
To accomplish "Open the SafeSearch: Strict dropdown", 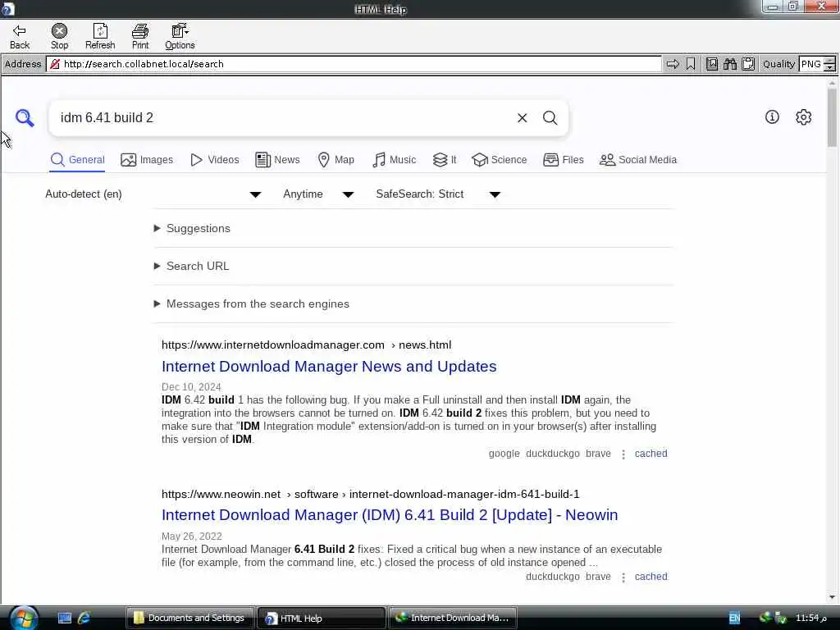I will click(x=438, y=194).
